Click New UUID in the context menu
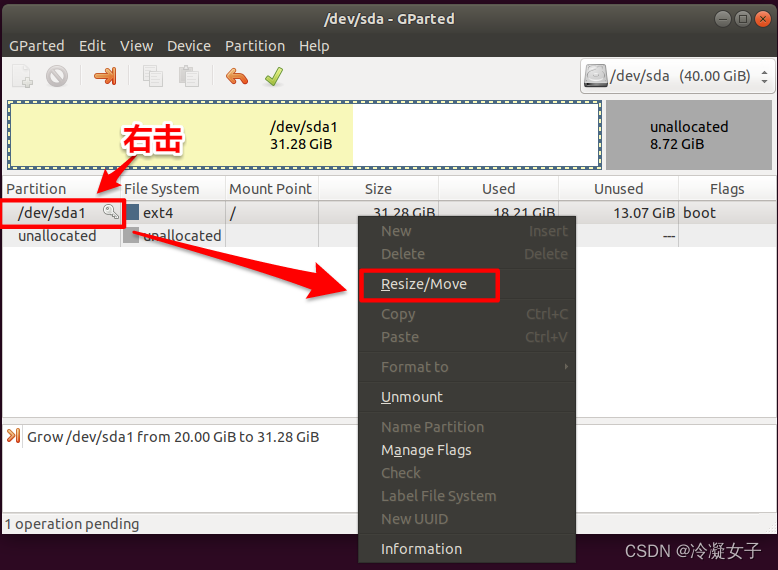This screenshot has width=778, height=570. 467,519
